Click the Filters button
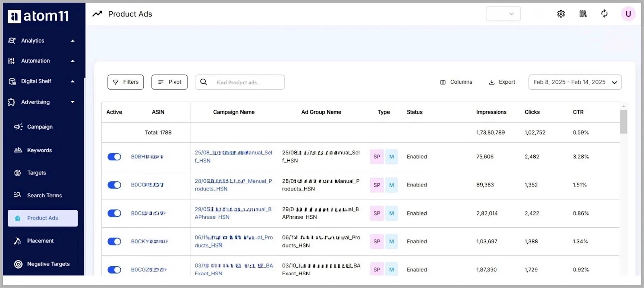 pyautogui.click(x=126, y=82)
